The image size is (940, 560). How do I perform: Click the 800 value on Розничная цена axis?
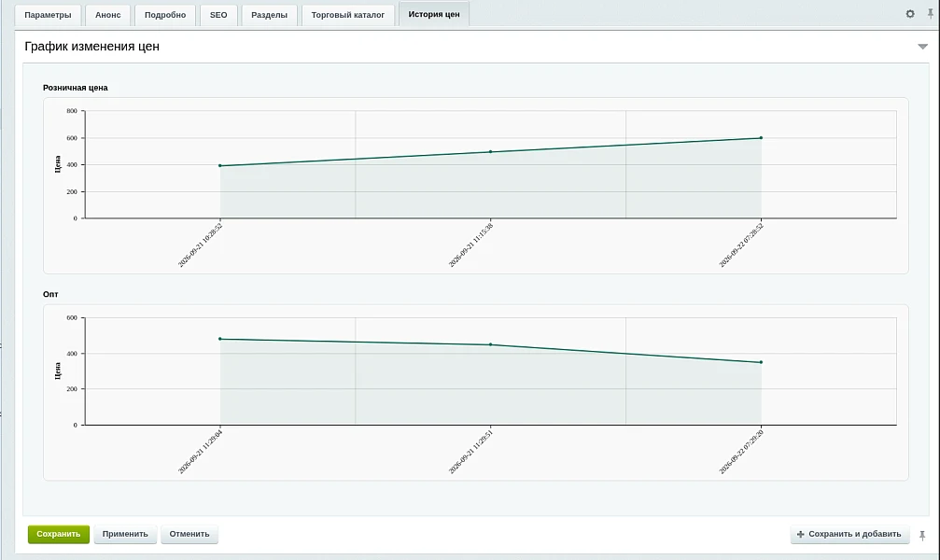(72, 111)
